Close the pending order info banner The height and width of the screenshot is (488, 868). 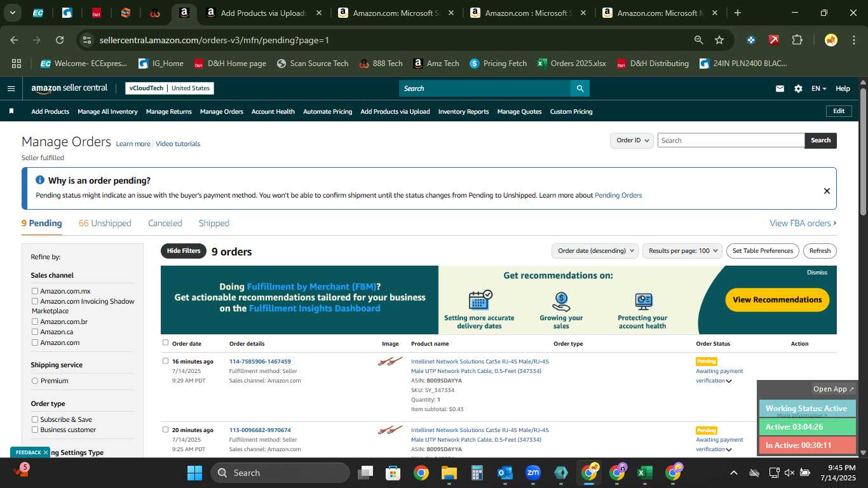coord(827,191)
